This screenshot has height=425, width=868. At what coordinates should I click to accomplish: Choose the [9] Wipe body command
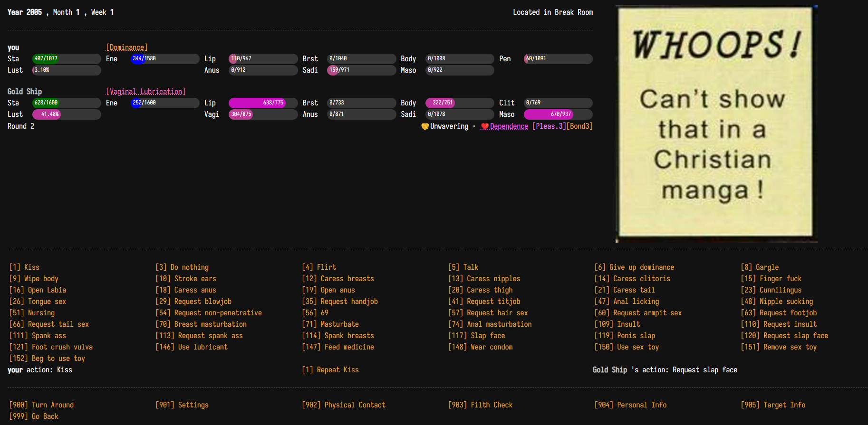[34, 279]
